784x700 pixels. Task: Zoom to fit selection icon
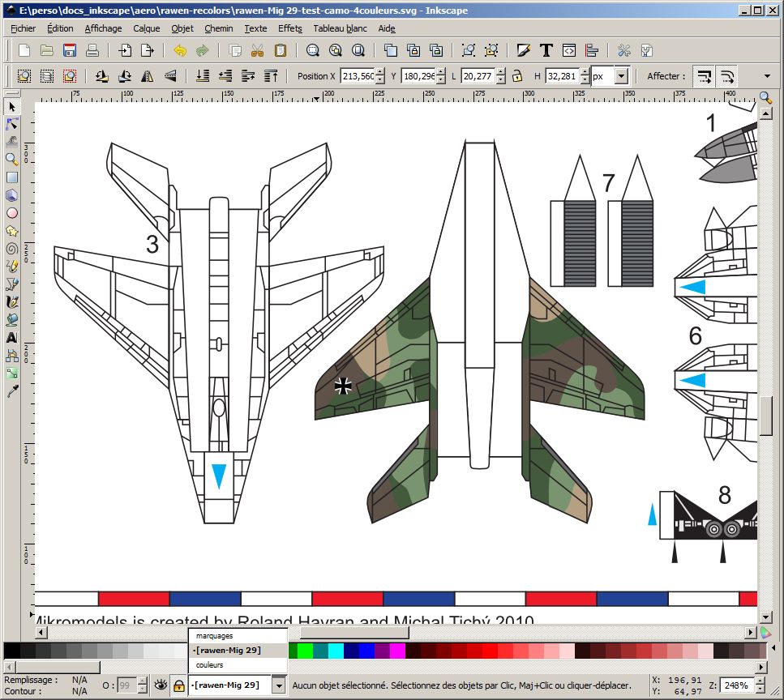[312, 50]
